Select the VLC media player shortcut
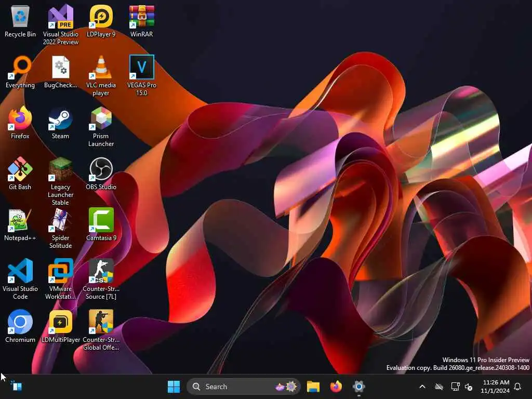 tap(101, 76)
